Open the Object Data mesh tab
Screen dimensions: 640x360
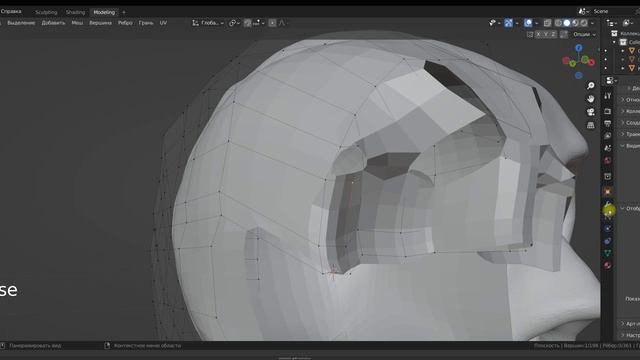click(x=608, y=253)
